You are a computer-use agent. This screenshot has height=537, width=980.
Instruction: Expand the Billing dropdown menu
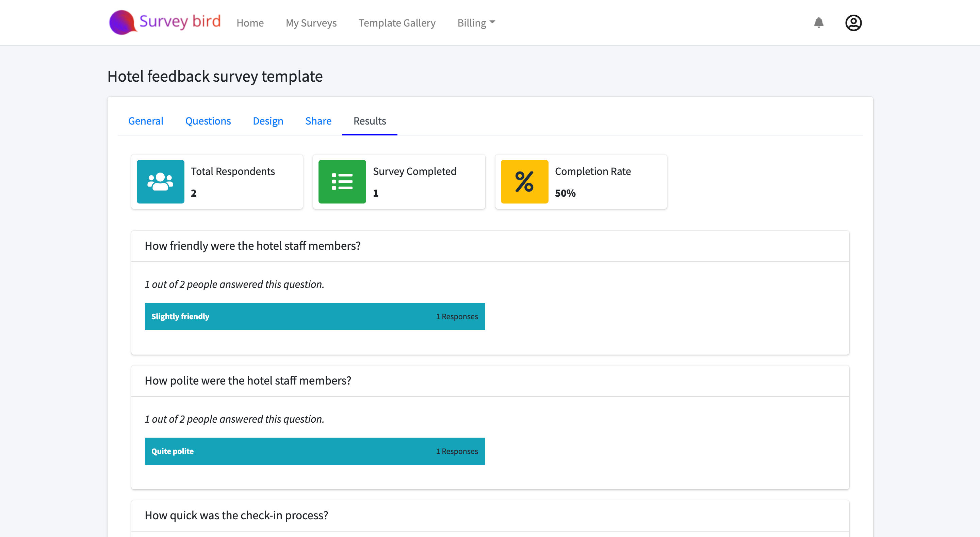click(x=476, y=23)
